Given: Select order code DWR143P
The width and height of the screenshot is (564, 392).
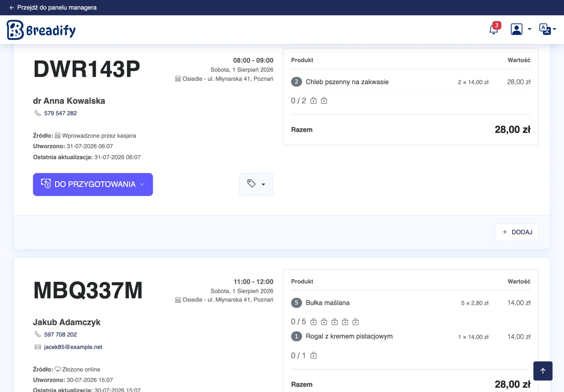Looking at the screenshot, I should point(87,69).
